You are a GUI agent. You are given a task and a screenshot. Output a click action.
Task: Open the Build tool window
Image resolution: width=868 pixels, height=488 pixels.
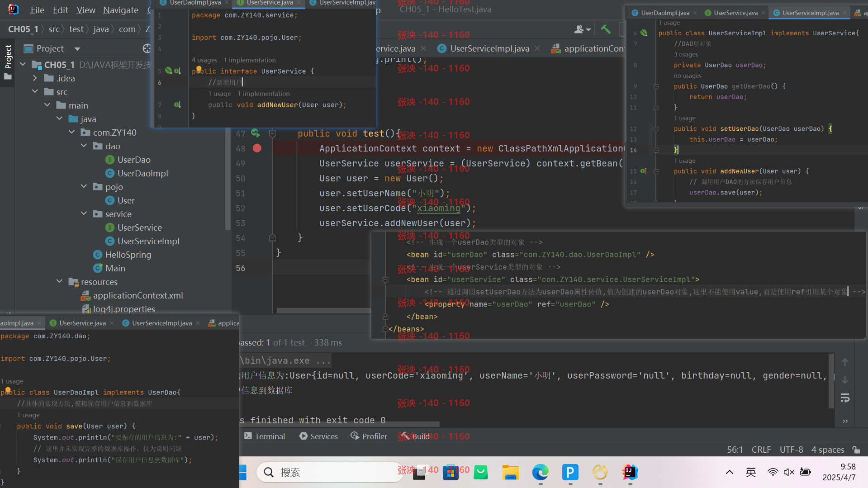click(416, 436)
